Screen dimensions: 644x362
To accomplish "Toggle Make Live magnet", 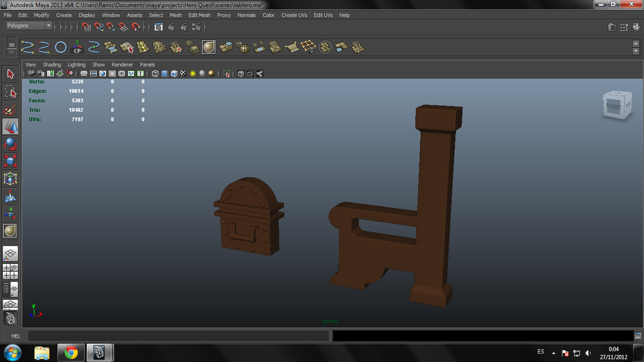I will pyautogui.click(x=136, y=27).
